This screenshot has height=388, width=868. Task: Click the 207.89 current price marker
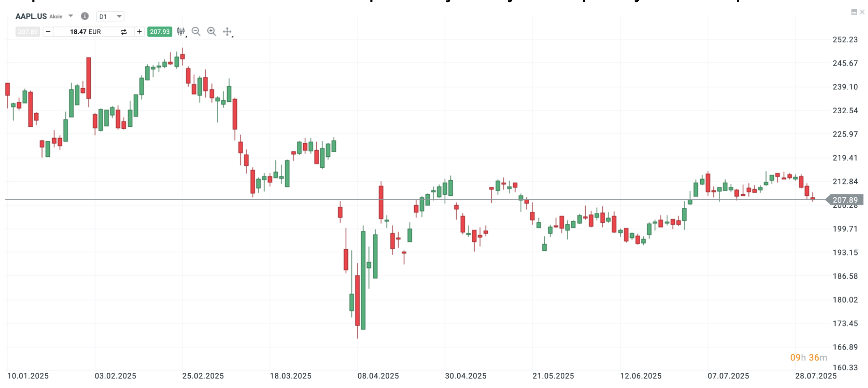(x=845, y=200)
